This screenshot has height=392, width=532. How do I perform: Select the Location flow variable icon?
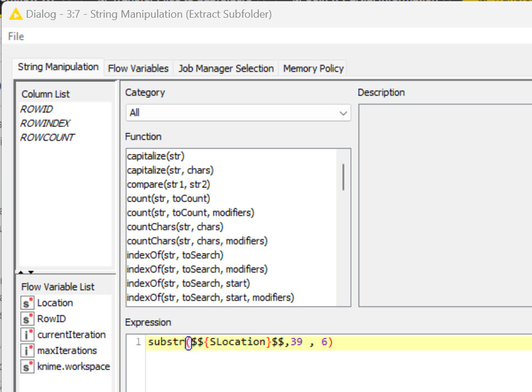click(27, 303)
